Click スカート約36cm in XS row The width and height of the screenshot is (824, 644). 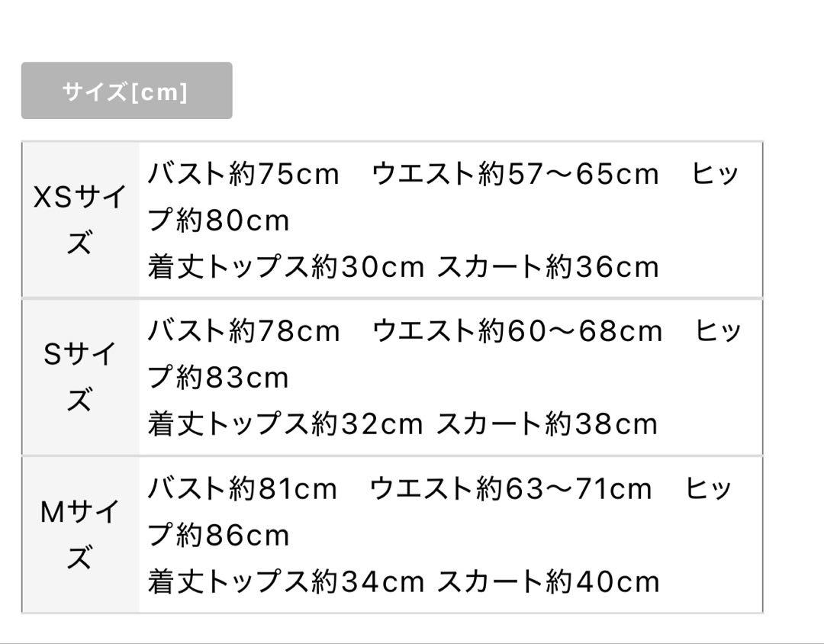(x=548, y=266)
